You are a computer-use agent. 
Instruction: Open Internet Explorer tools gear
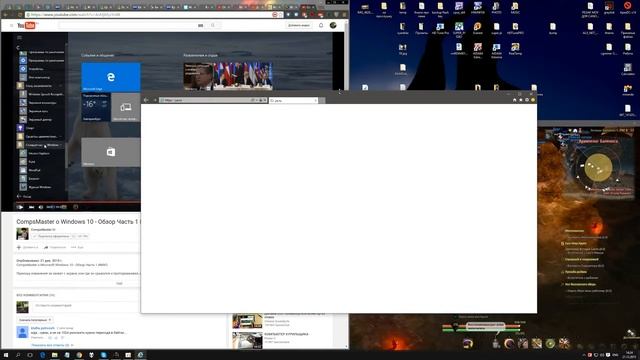click(527, 100)
